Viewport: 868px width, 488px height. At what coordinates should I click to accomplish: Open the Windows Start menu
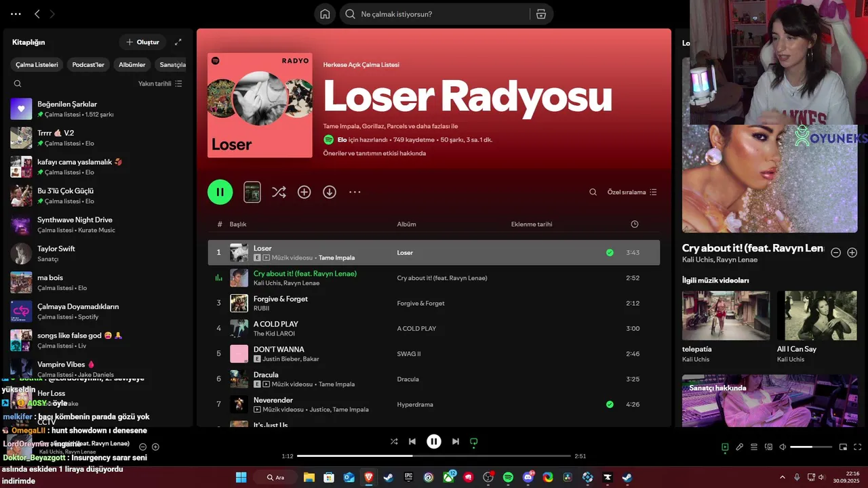[x=241, y=477]
